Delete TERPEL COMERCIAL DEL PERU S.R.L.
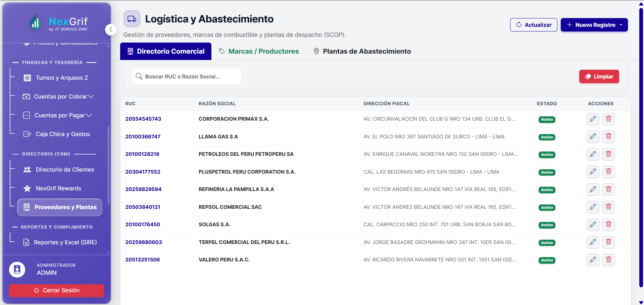The height and width of the screenshot is (305, 644). [x=608, y=242]
